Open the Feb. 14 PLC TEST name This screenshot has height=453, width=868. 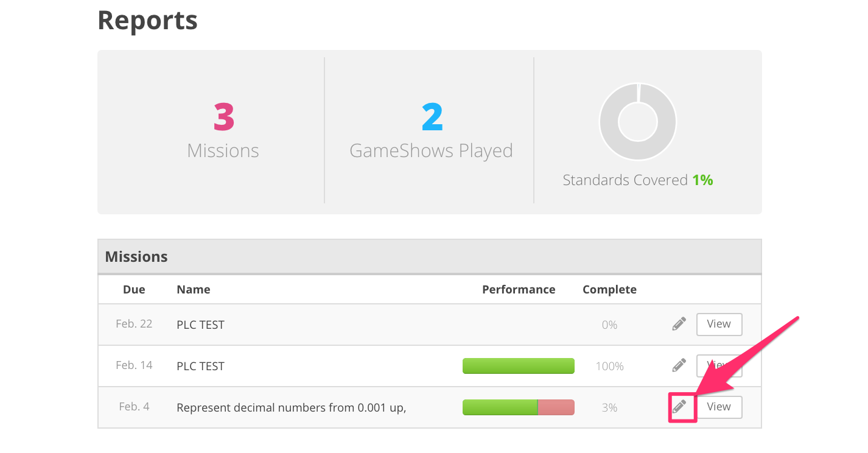click(x=200, y=366)
